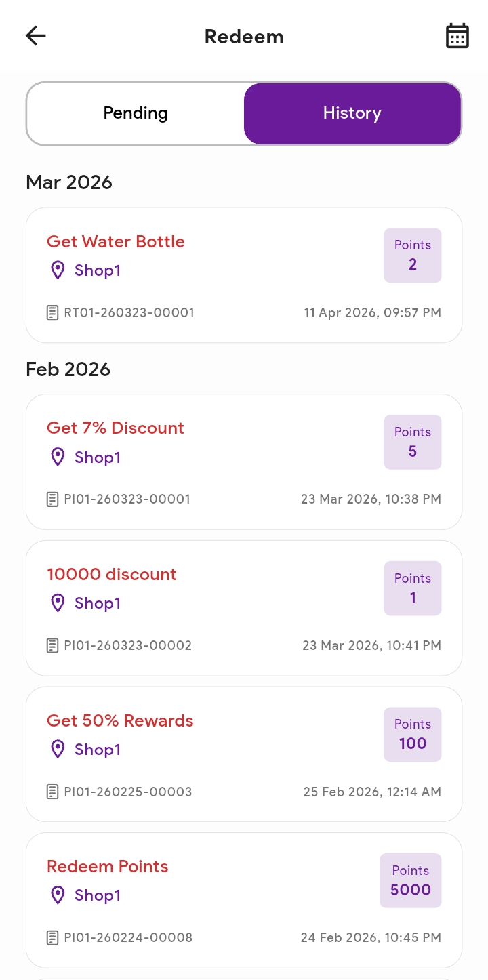Switch to the Pending tab
This screenshot has height=980, width=488.
coord(136,113)
